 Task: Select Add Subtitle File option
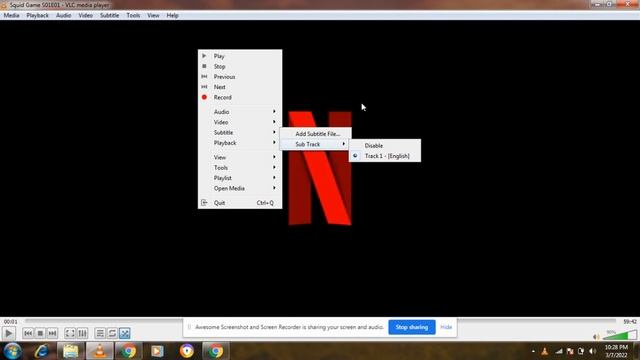[x=316, y=134]
